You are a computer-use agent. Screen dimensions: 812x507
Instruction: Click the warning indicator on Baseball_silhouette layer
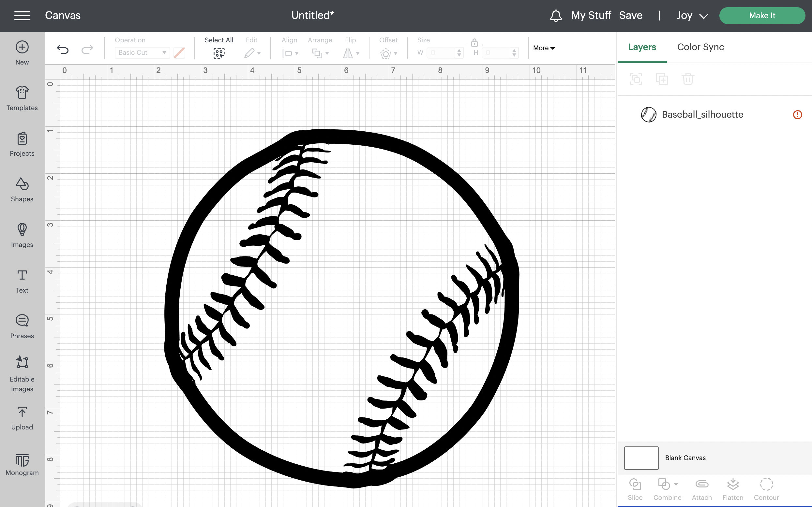pos(797,115)
